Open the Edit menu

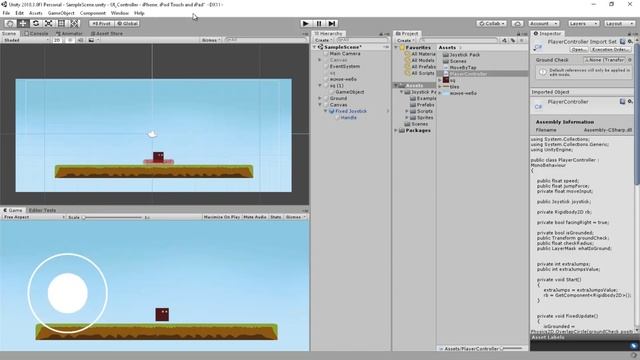(x=19, y=13)
